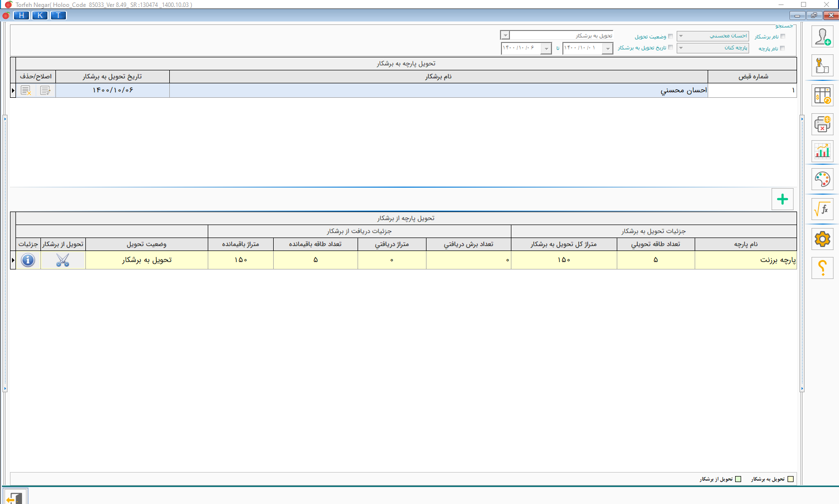This screenshot has height=504, width=839.
Task: Switch to the H tab
Action: pyautogui.click(x=21, y=15)
